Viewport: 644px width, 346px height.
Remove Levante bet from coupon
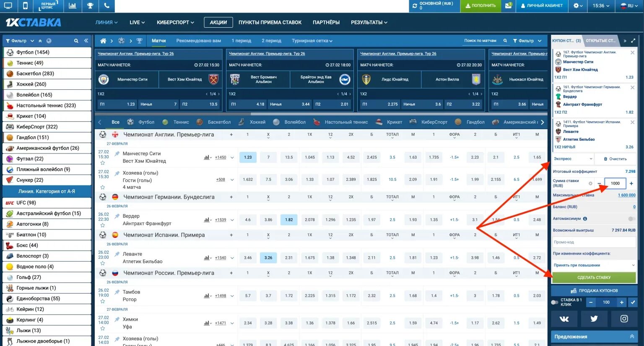pos(632,122)
